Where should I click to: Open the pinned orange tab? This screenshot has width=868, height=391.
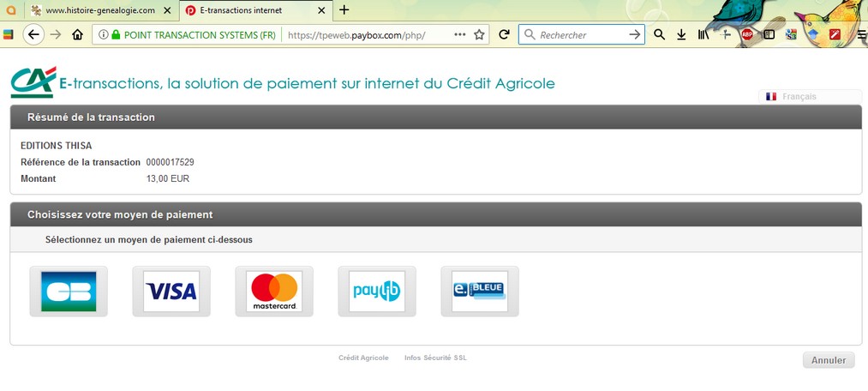click(x=11, y=10)
